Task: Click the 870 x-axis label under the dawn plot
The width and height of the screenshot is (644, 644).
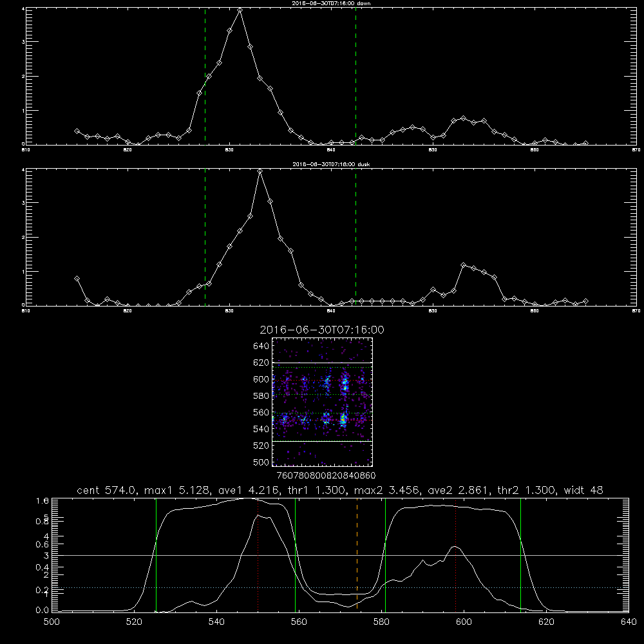Action: [636, 150]
